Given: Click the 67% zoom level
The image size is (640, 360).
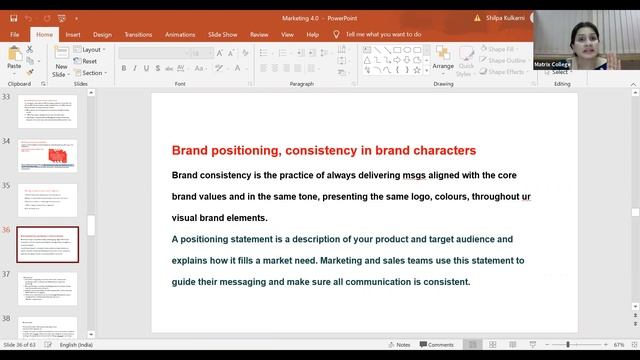Looking at the screenshot, I should coord(619,345).
